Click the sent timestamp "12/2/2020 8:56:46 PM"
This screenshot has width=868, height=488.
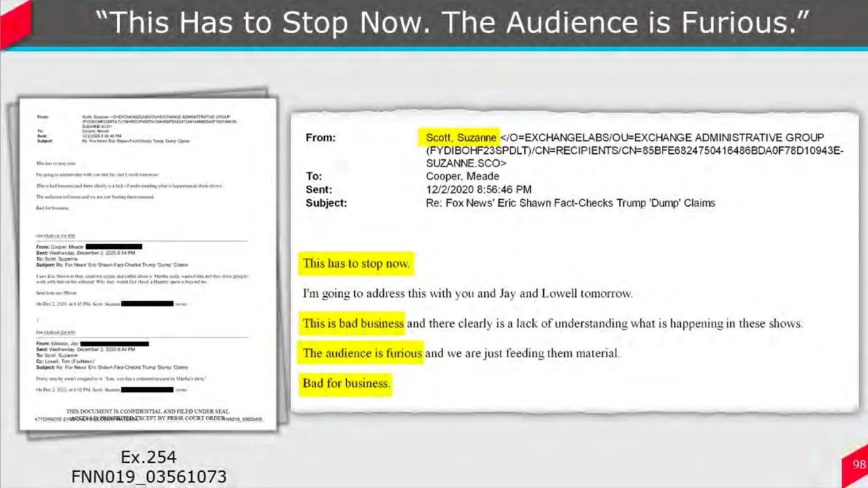click(x=478, y=190)
